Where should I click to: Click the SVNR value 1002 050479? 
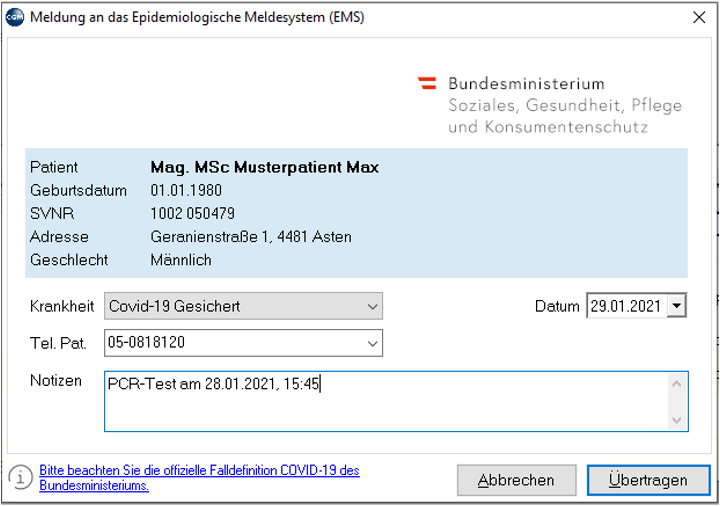tap(192, 214)
